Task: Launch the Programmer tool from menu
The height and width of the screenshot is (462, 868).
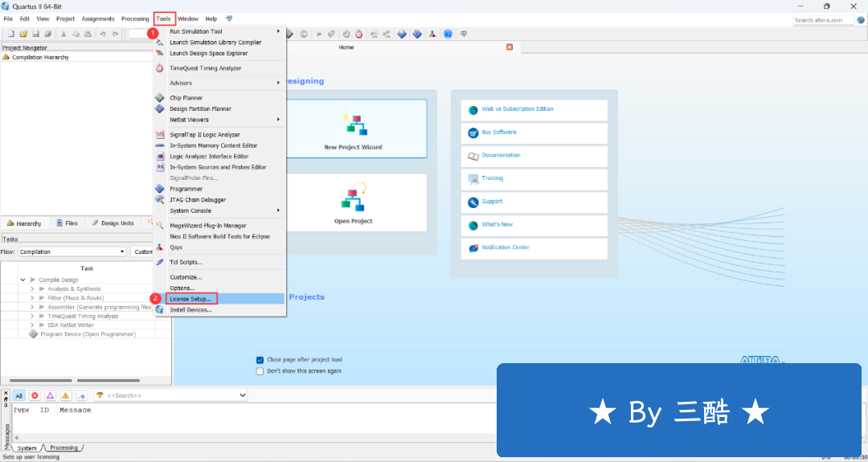Action: click(x=186, y=189)
